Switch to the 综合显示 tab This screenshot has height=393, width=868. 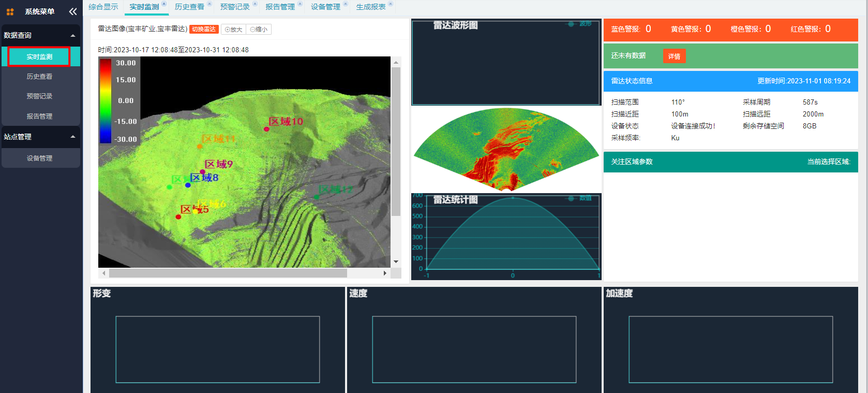click(103, 7)
